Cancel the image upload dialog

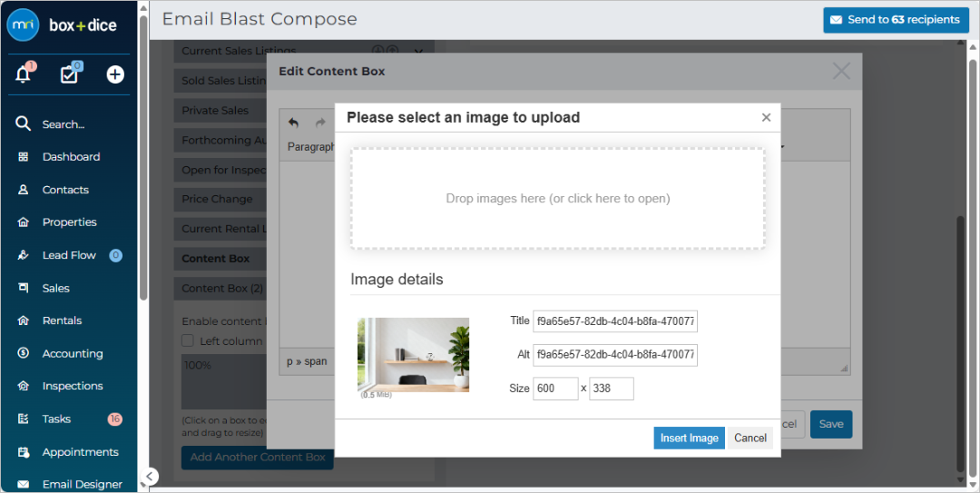pos(750,438)
